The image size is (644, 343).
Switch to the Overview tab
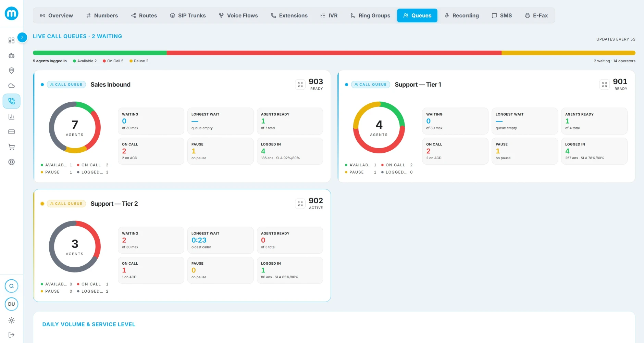[x=57, y=15]
